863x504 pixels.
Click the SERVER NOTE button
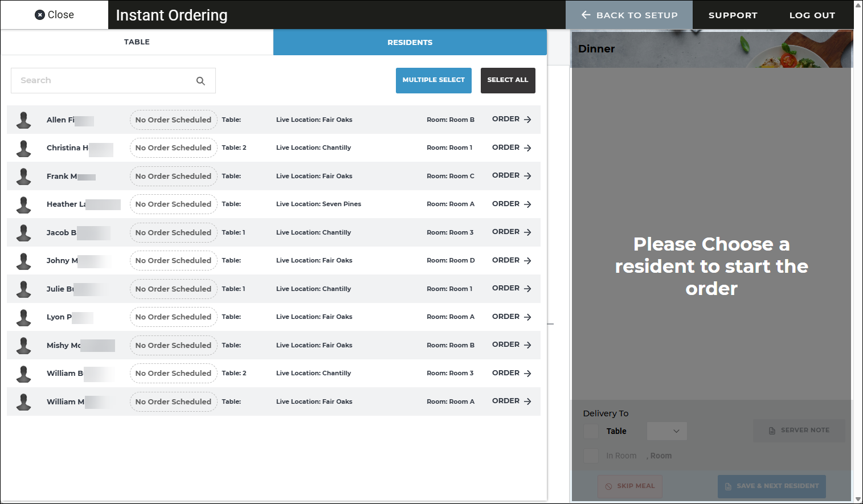click(799, 431)
